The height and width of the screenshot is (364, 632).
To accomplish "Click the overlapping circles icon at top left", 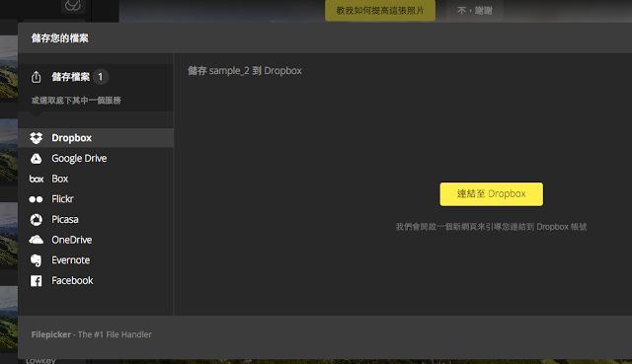I will [x=73, y=5].
